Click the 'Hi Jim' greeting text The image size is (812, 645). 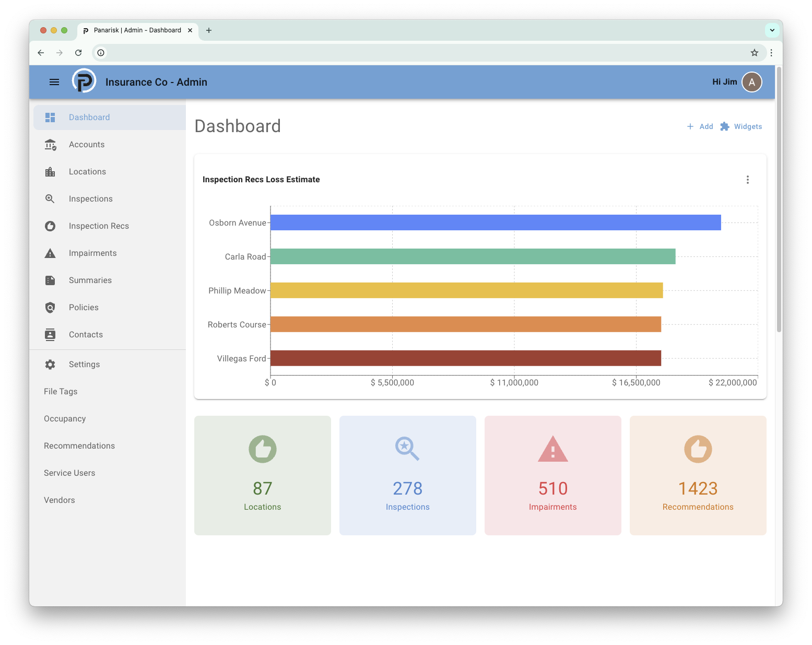pos(725,82)
